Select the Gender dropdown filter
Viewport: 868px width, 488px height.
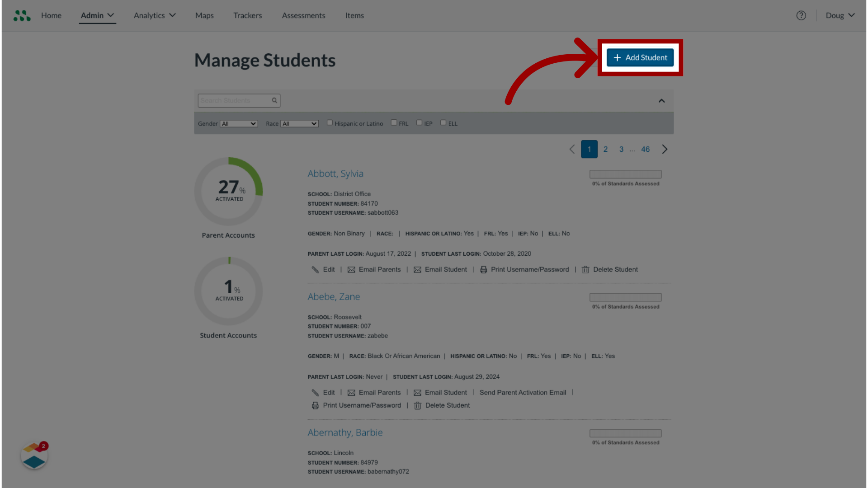click(238, 123)
